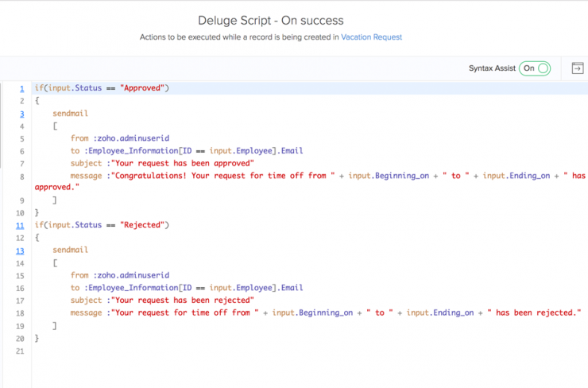Click input.Ending_on on line 8
This screenshot has height=388, width=588.
pyautogui.click(x=516, y=176)
